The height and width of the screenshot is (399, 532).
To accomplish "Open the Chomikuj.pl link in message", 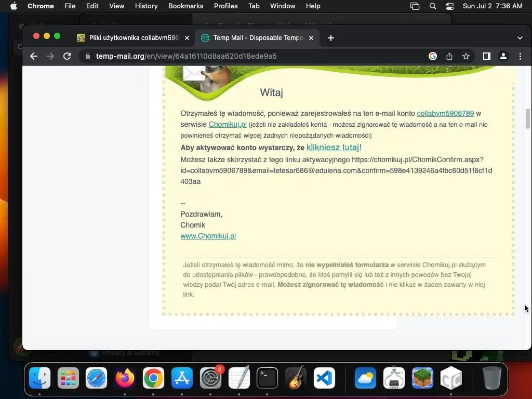I will (x=228, y=124).
